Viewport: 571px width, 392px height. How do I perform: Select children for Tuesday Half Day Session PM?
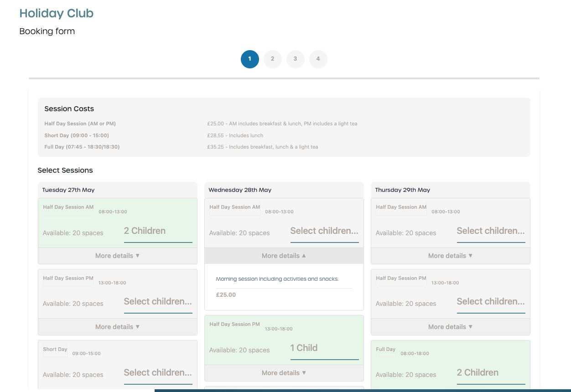point(158,302)
